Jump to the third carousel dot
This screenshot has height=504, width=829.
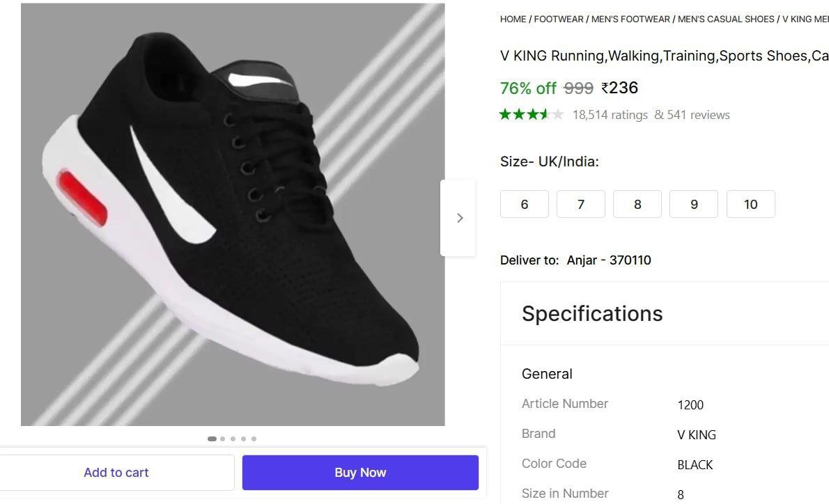tap(233, 439)
